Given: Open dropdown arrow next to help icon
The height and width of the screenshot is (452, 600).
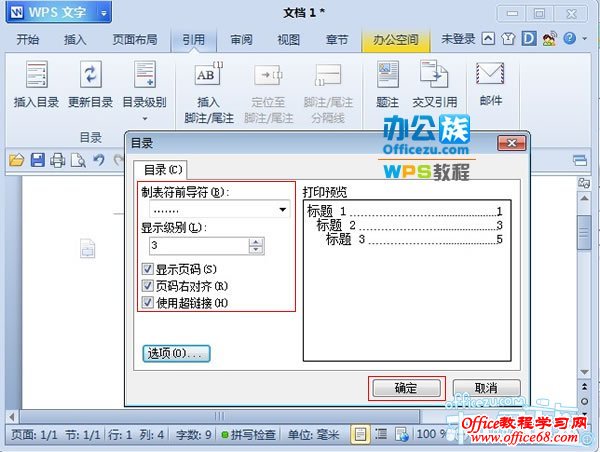Looking at the screenshot, I should (x=585, y=38).
